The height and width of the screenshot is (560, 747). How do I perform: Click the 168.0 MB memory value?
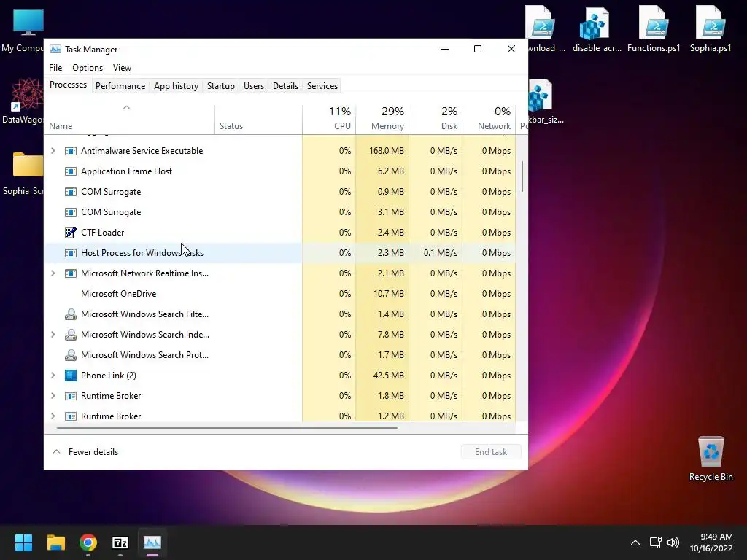coord(387,151)
